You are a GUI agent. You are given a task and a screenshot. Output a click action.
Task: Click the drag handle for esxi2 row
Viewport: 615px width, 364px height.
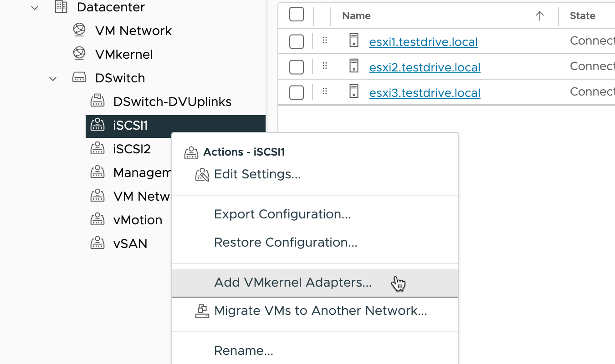325,66
